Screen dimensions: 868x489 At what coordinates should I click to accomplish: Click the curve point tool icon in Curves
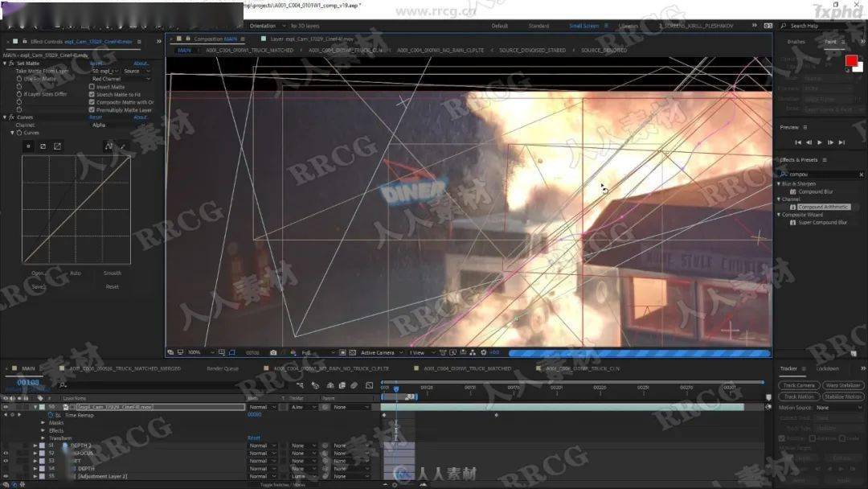(x=108, y=146)
